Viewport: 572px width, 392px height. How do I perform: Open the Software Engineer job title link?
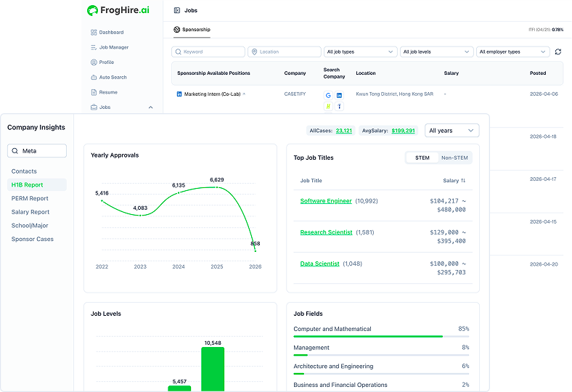coord(326,201)
